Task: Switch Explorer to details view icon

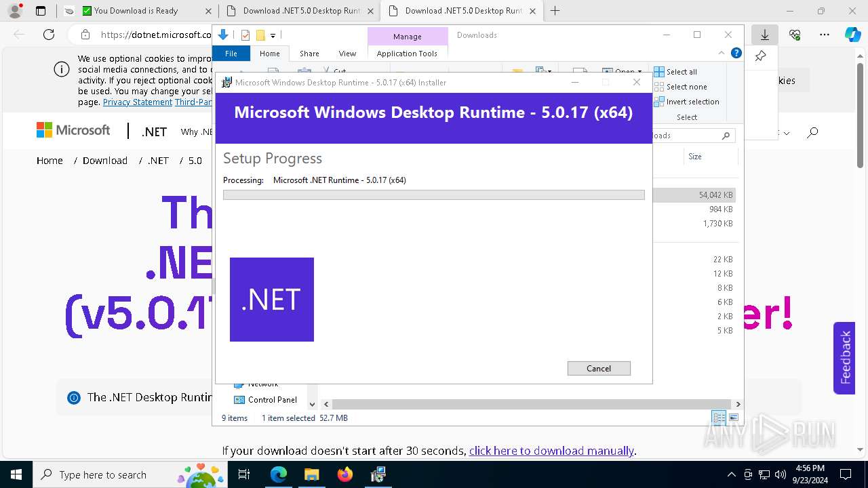Action: tap(719, 418)
